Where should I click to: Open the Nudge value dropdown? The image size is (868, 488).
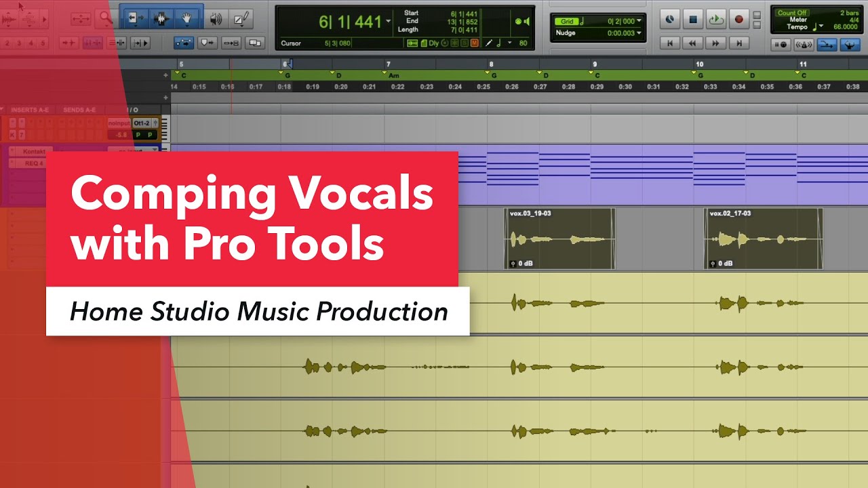pos(639,33)
